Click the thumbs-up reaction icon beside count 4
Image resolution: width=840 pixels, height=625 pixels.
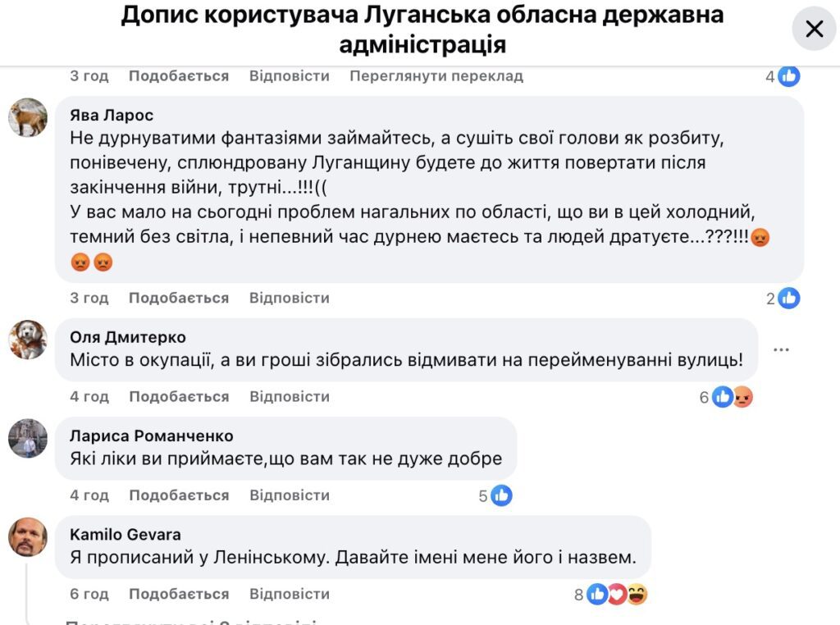click(x=788, y=75)
